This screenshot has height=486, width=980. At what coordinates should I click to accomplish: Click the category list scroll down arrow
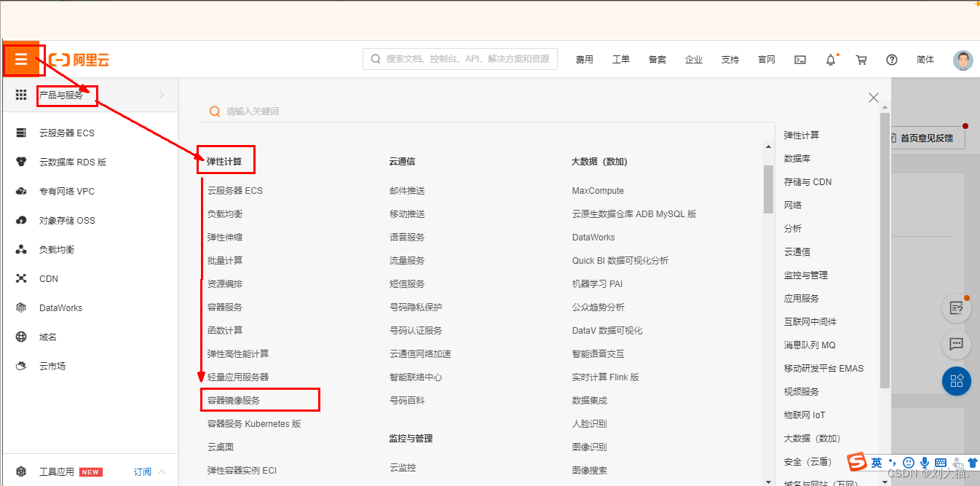885,480
